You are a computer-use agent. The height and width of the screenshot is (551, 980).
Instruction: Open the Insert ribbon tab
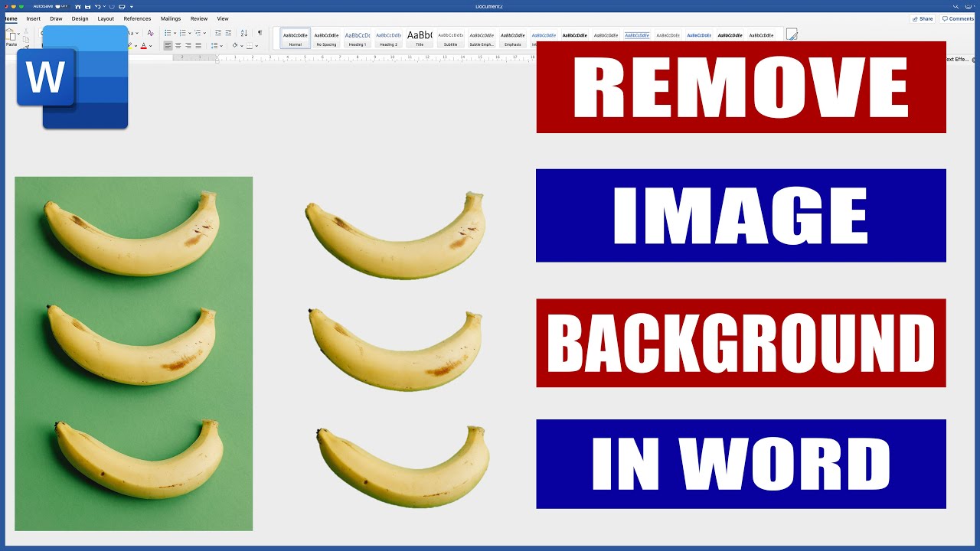point(33,18)
